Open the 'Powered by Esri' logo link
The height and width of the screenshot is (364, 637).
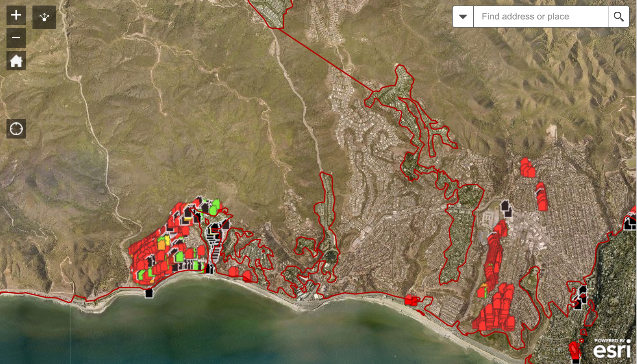point(612,348)
